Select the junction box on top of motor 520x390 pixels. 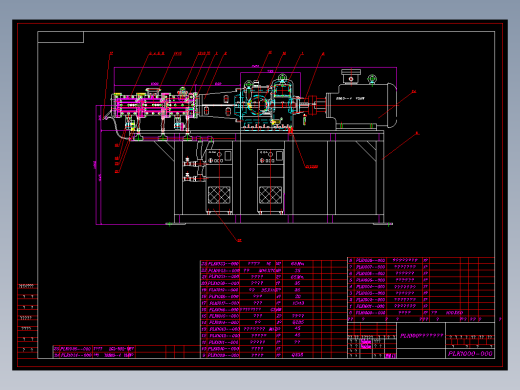tap(351, 76)
